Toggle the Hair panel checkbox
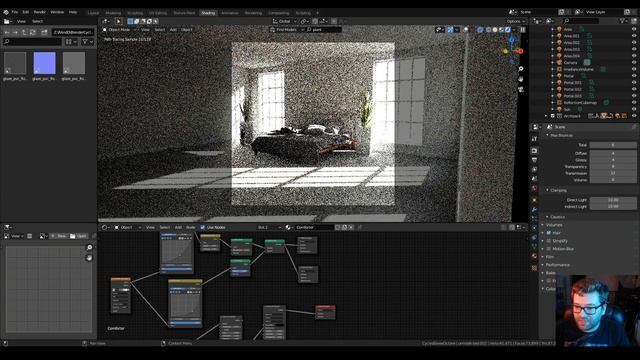Screen dimensions: 640x360 (x=549, y=233)
